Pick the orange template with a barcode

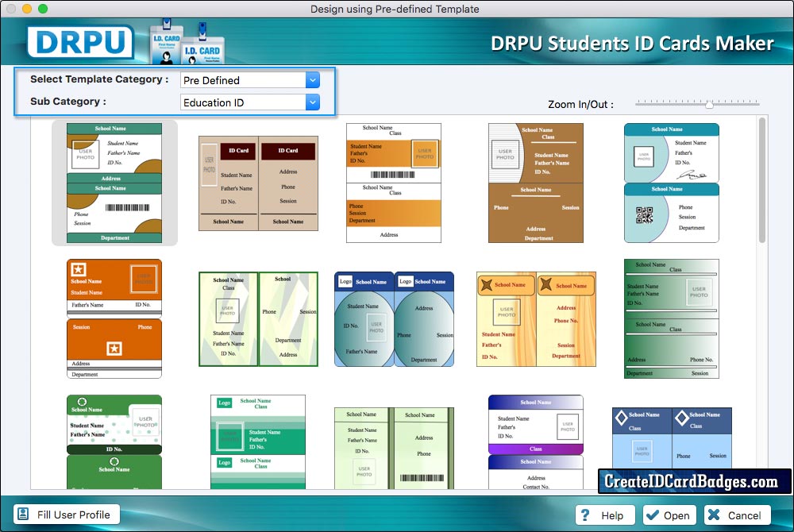[x=394, y=183]
